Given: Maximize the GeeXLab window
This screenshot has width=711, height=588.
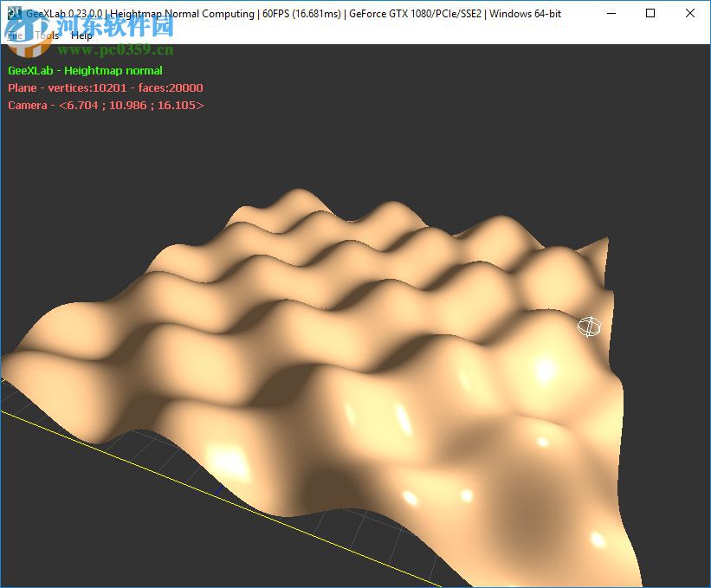Looking at the screenshot, I should (x=649, y=13).
